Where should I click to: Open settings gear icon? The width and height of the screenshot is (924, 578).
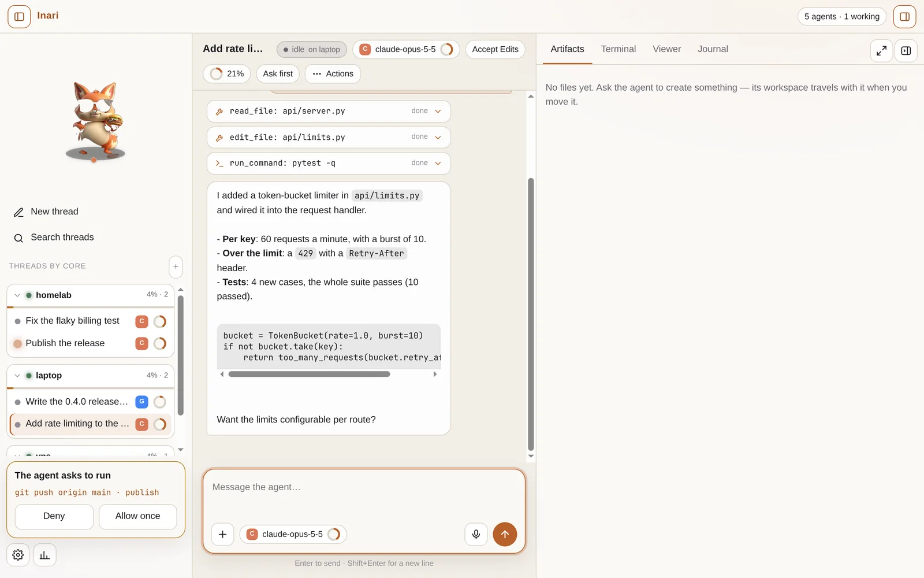point(18,555)
